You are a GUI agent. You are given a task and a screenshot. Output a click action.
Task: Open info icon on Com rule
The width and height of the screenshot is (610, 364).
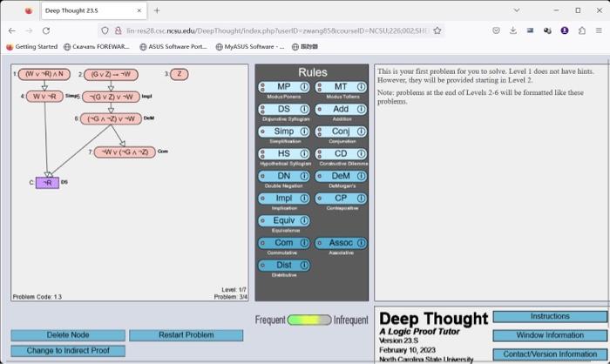click(x=304, y=243)
